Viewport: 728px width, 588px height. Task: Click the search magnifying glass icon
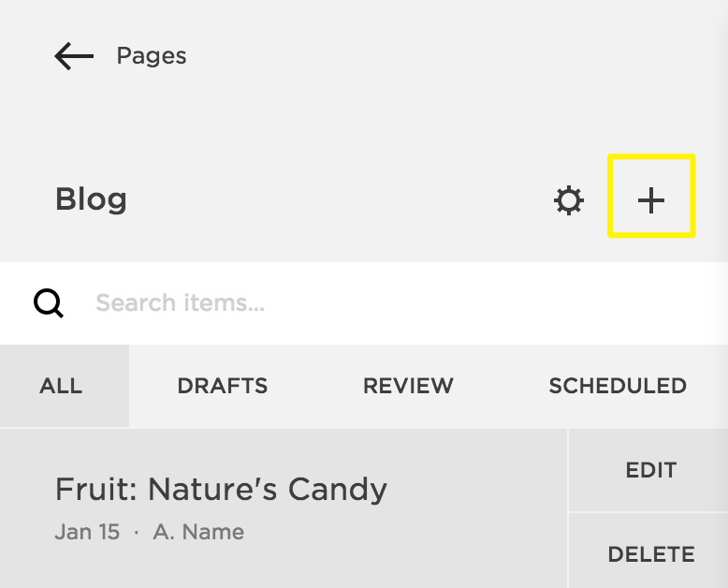point(49,302)
